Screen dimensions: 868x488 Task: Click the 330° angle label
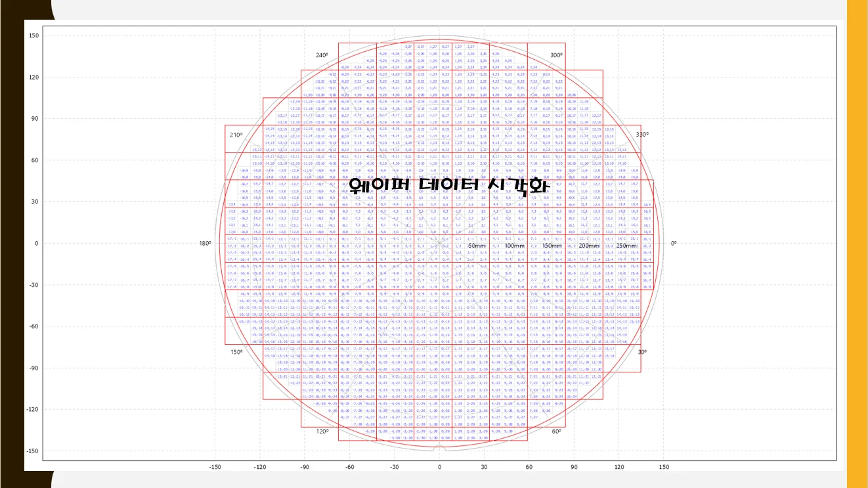(642, 135)
